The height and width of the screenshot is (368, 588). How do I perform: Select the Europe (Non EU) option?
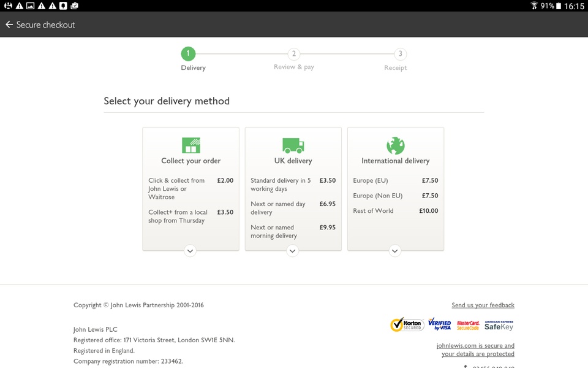(x=378, y=196)
